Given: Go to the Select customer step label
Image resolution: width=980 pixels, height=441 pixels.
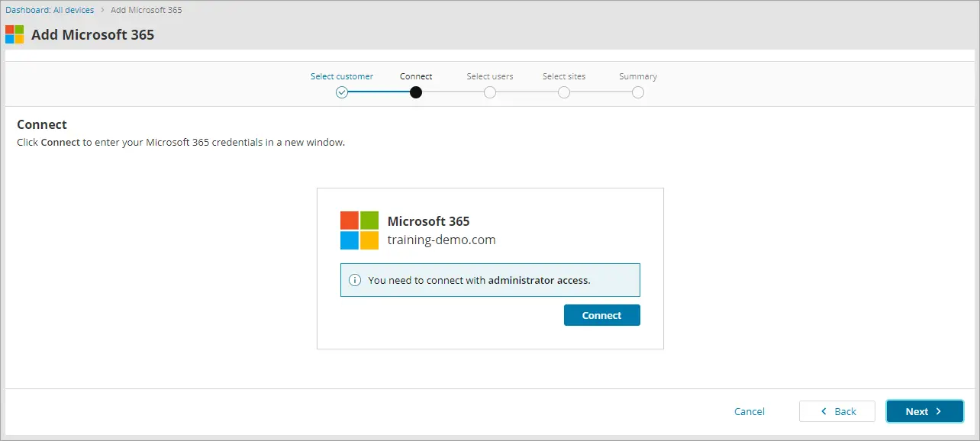Looking at the screenshot, I should [x=342, y=76].
